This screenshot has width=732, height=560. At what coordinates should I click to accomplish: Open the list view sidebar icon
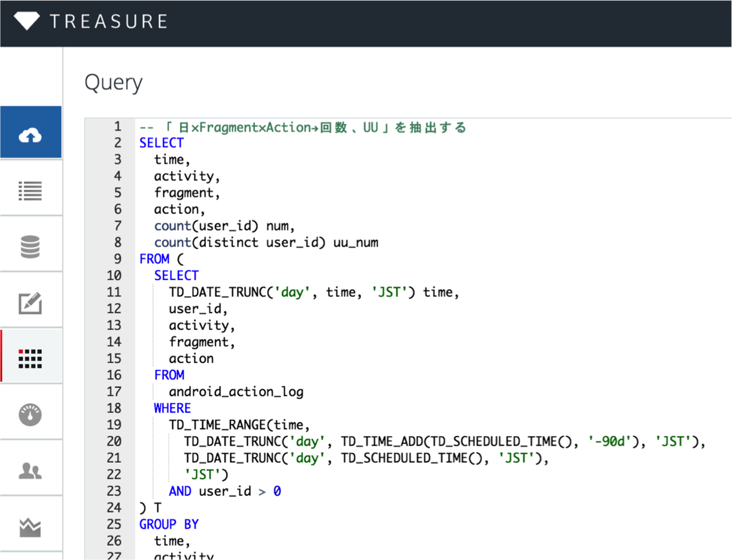(x=30, y=191)
